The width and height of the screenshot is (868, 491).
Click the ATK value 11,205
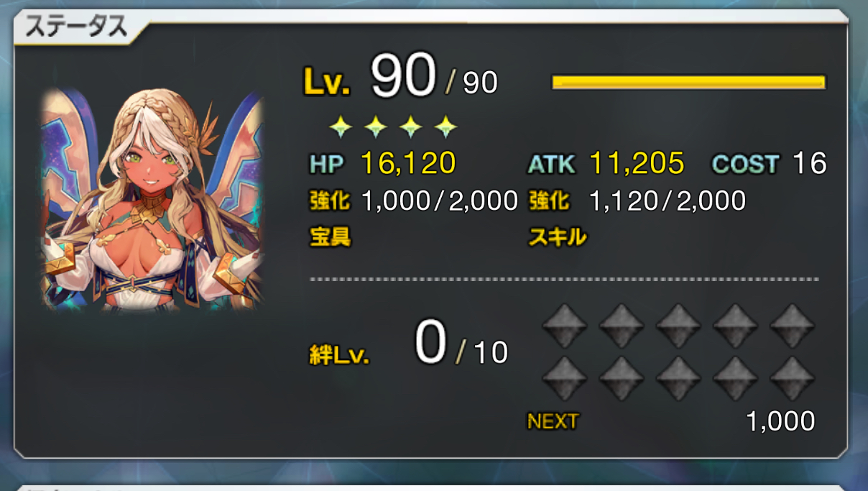click(637, 164)
